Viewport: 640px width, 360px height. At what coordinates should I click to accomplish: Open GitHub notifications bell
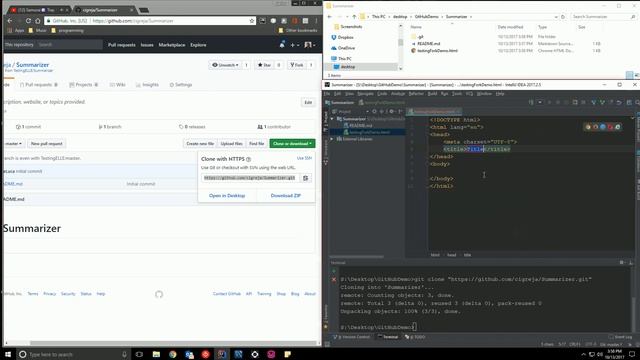point(282,44)
